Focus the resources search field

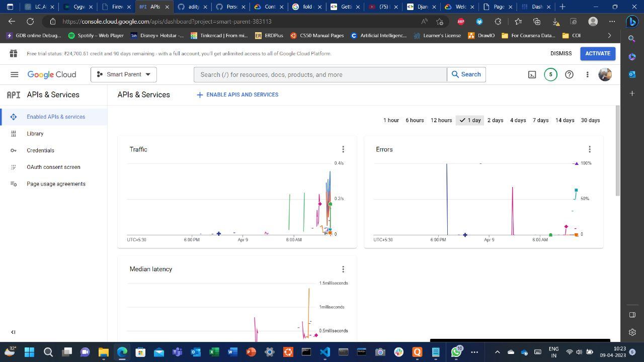(x=320, y=74)
